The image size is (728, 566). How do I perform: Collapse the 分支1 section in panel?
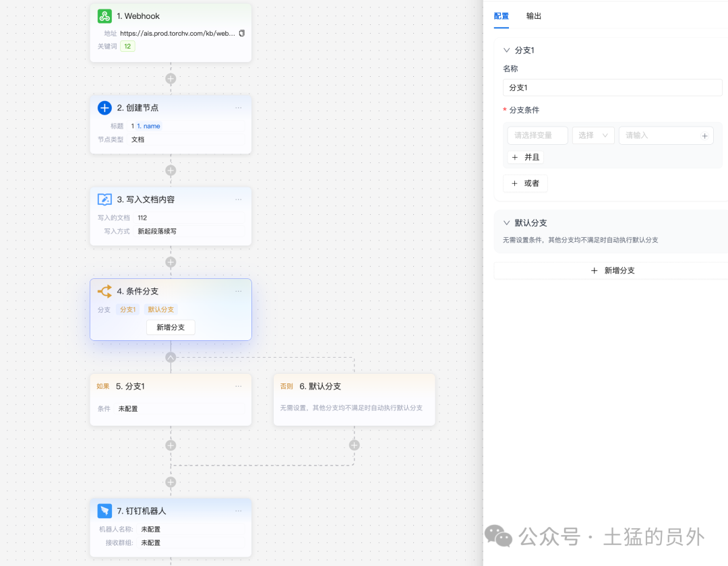pyautogui.click(x=506, y=50)
